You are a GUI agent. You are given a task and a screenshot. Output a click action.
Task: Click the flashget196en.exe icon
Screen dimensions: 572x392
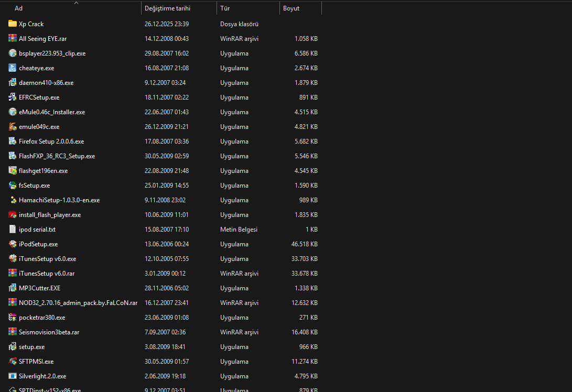13,171
